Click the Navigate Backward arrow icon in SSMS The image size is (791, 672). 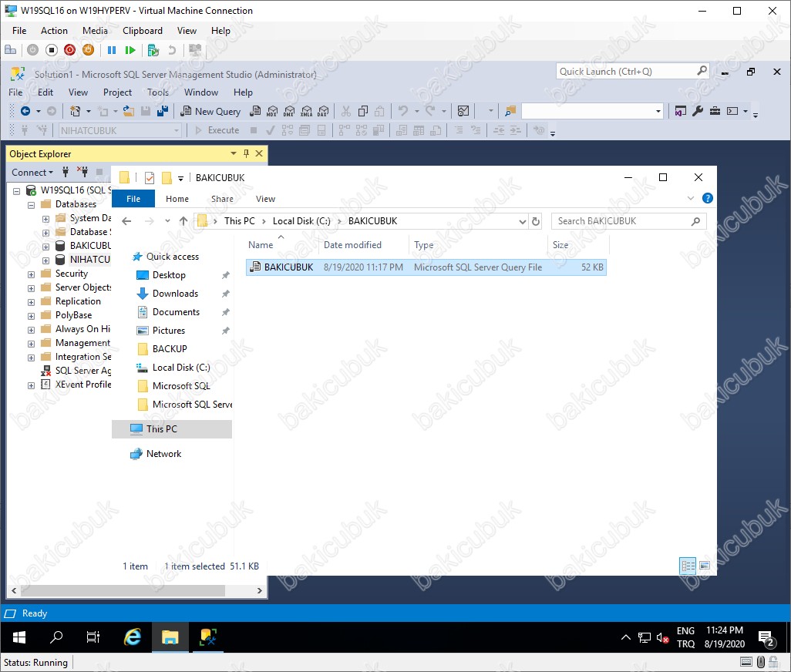(25, 112)
